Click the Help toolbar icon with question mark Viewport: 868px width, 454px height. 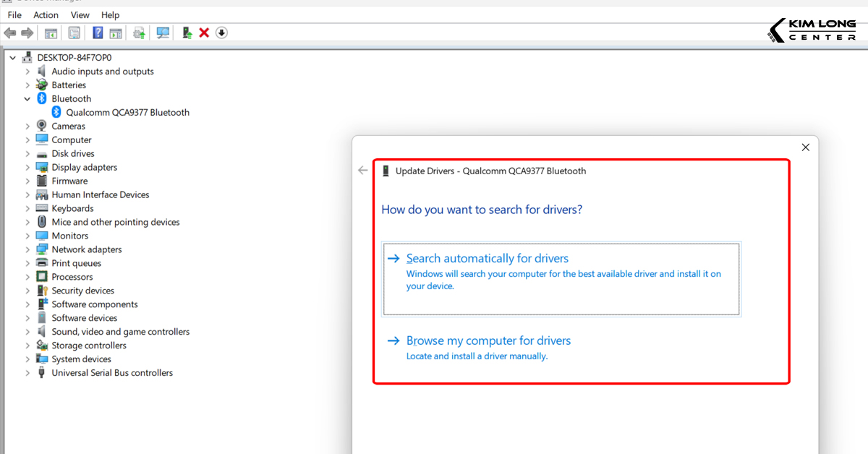click(98, 33)
